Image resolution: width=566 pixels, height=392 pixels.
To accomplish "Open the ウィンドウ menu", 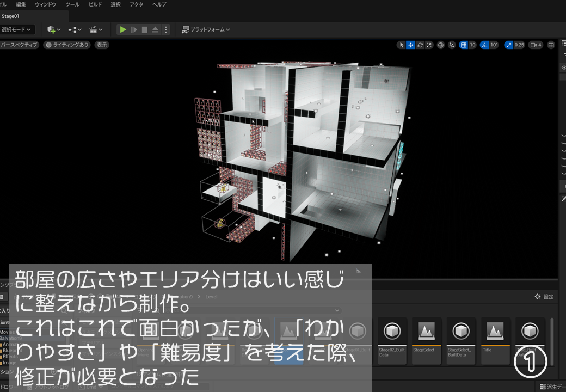I will [46, 4].
